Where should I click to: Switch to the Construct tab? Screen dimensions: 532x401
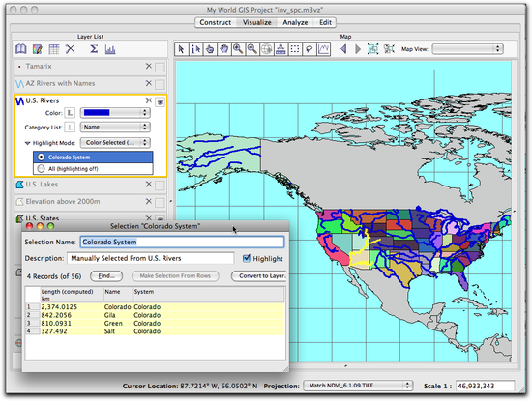coord(215,23)
